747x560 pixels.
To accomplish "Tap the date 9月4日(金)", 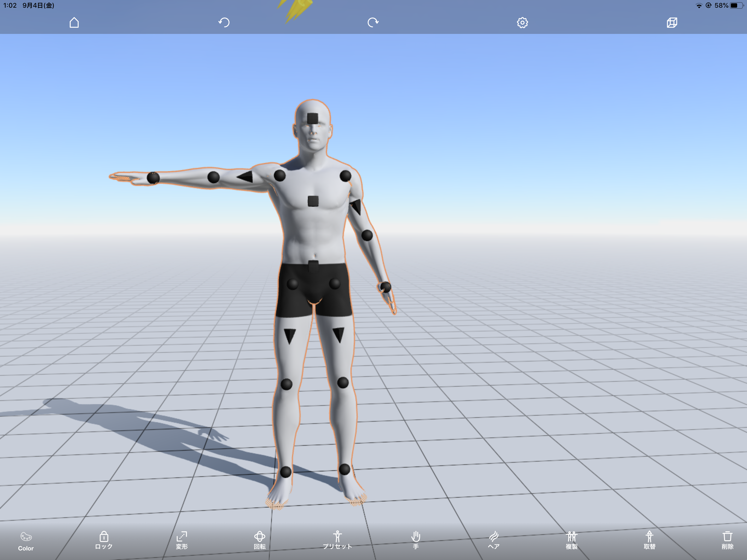I will [x=39, y=5].
